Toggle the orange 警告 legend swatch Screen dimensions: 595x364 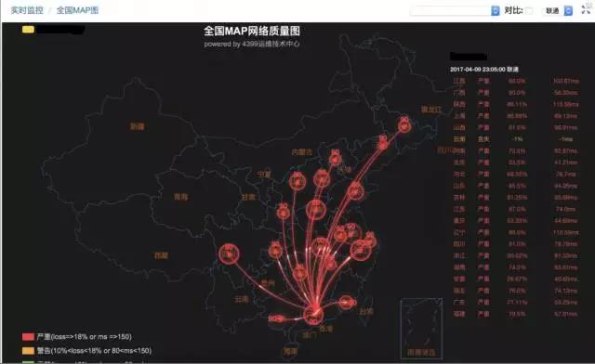point(28,351)
